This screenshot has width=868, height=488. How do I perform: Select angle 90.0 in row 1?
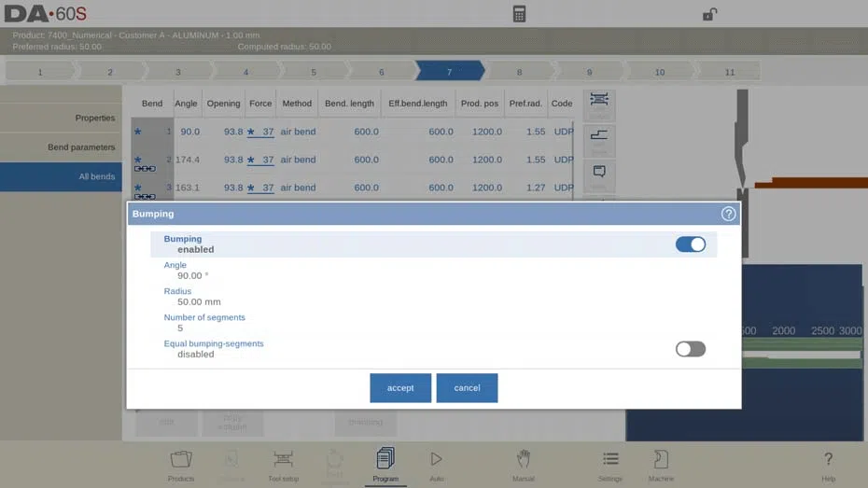(189, 132)
